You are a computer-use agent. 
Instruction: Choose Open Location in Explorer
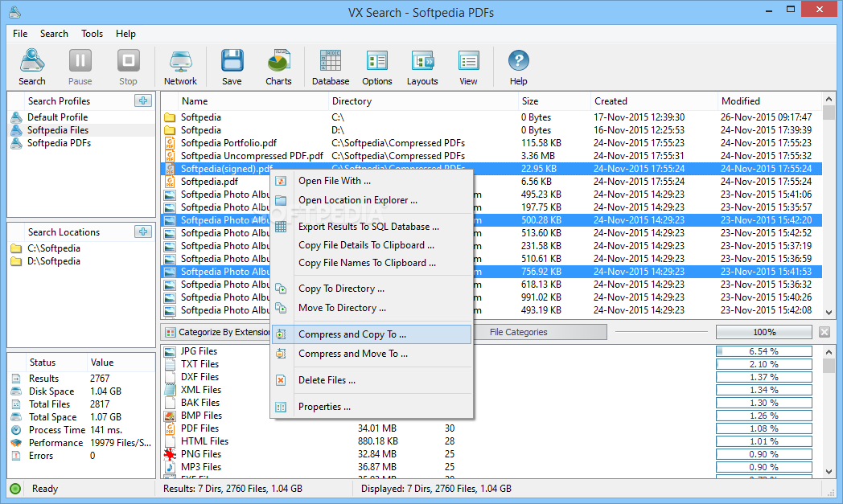click(372, 200)
